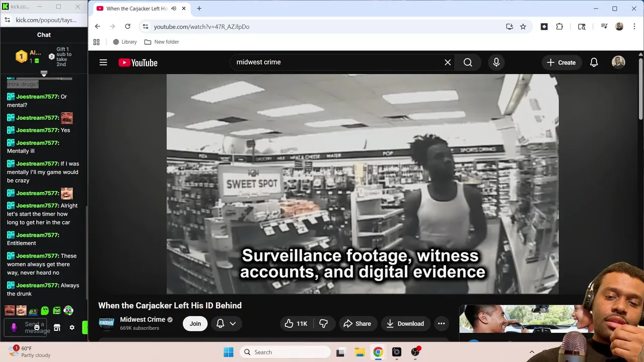Open Chrome extensions puzzle menu
Image resolution: width=644 pixels, height=362 pixels.
point(559,27)
